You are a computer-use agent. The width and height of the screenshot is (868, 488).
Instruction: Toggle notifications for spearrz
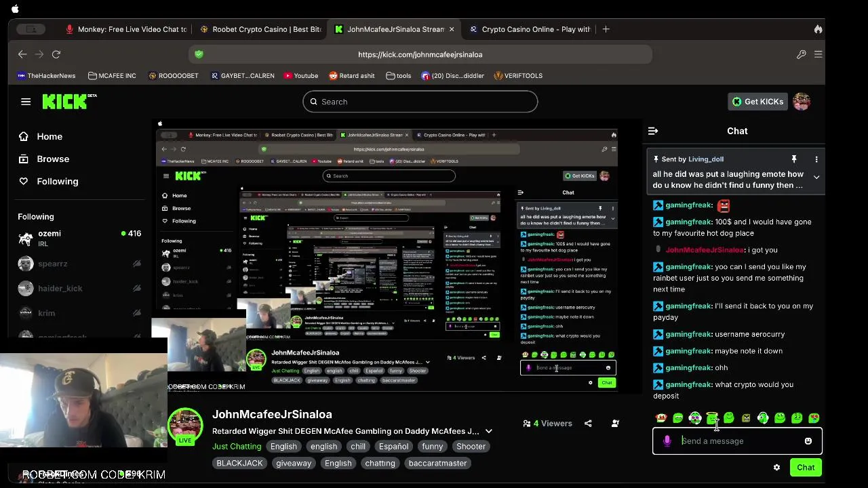(136, 264)
